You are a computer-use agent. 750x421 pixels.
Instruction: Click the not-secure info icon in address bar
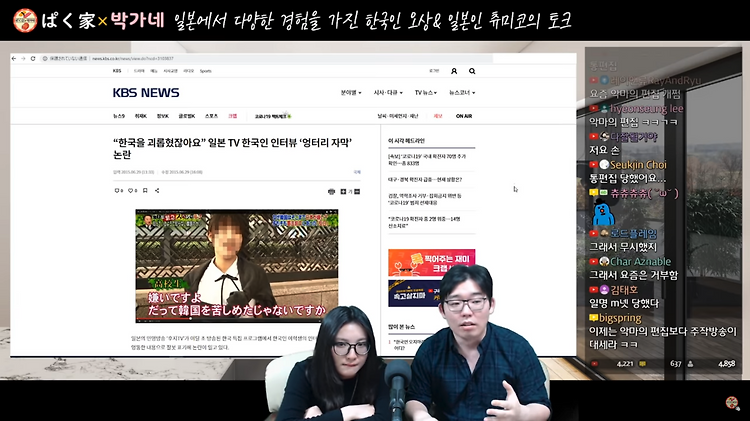(x=45, y=58)
